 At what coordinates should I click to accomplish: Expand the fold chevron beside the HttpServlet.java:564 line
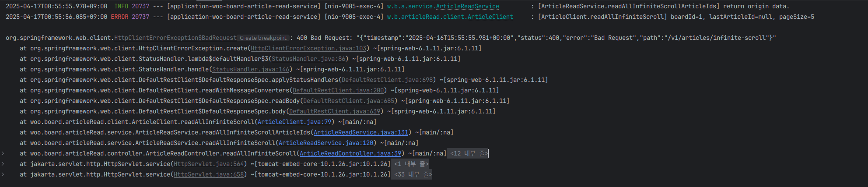click(3, 164)
